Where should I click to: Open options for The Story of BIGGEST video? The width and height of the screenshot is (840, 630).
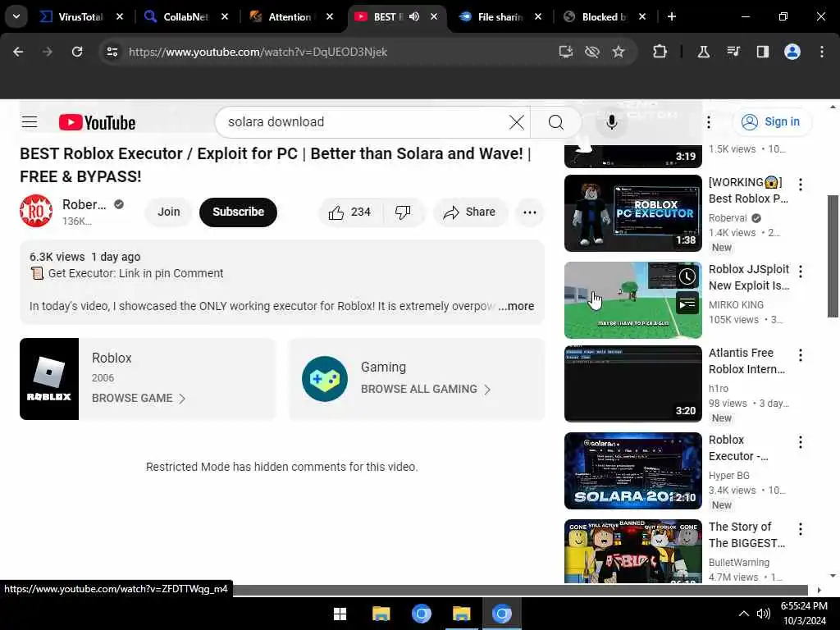tap(801, 529)
